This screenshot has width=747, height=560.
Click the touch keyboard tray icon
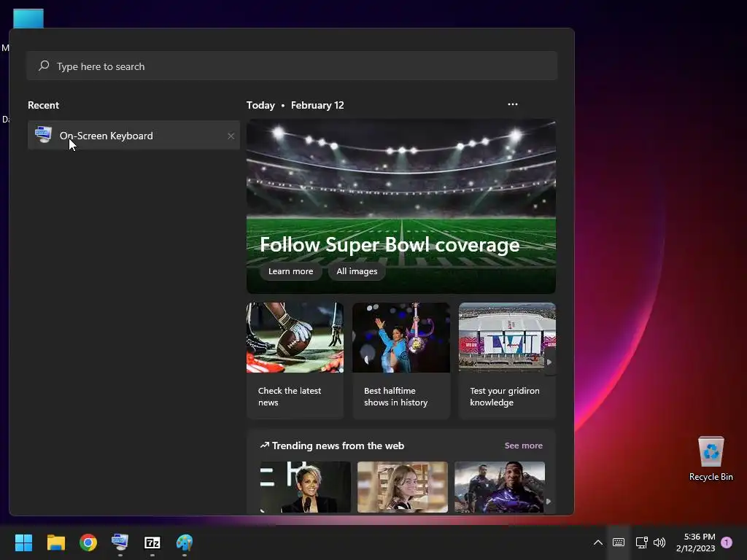tap(619, 542)
